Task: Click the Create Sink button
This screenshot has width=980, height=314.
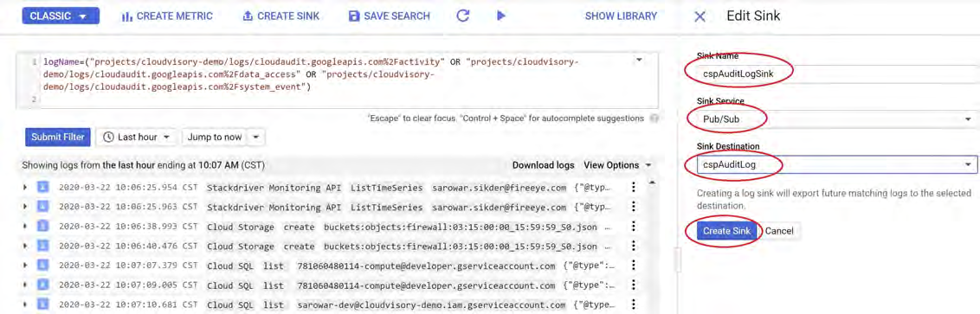Action: [727, 231]
